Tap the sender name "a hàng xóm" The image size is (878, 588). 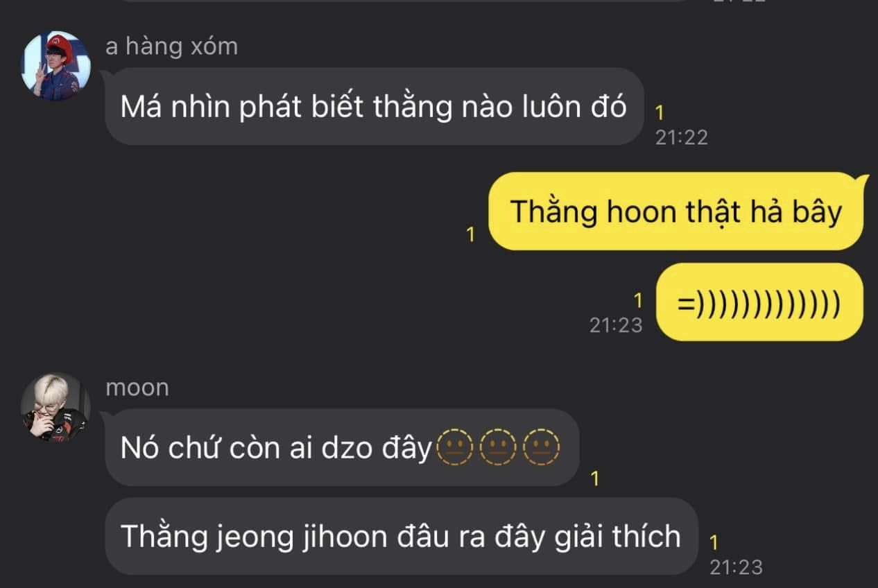[x=171, y=46]
